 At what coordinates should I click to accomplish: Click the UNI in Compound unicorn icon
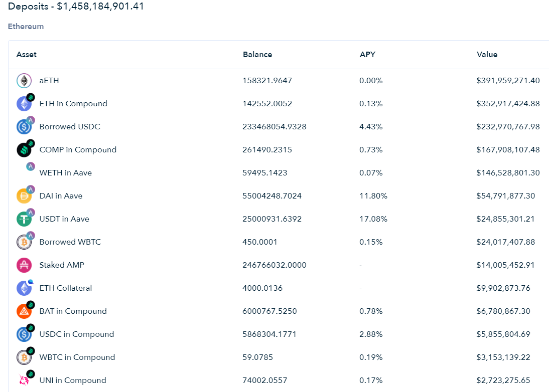click(x=24, y=380)
